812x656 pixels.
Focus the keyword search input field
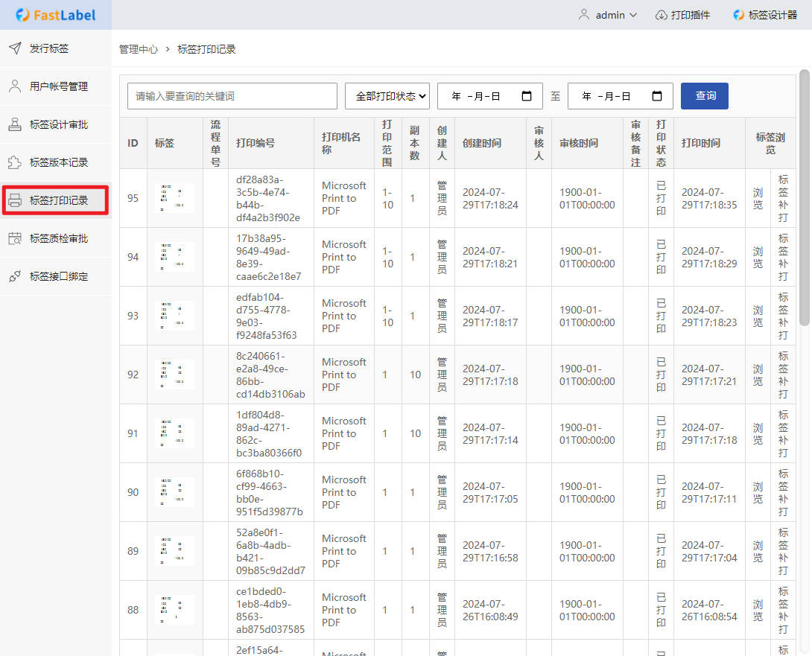232,96
